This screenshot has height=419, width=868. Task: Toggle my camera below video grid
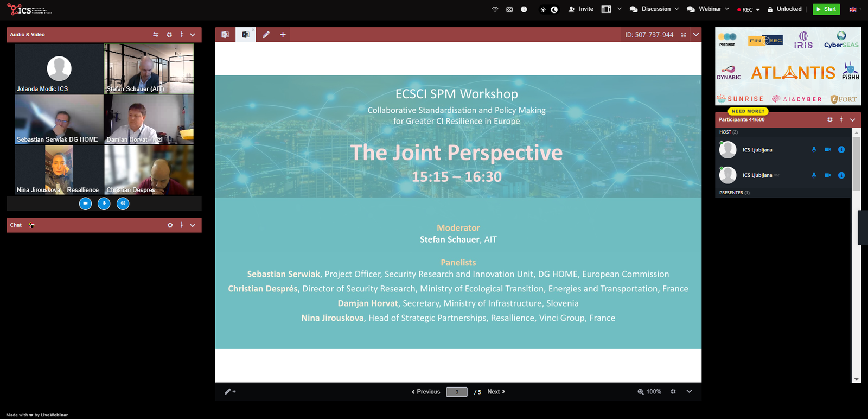[85, 204]
